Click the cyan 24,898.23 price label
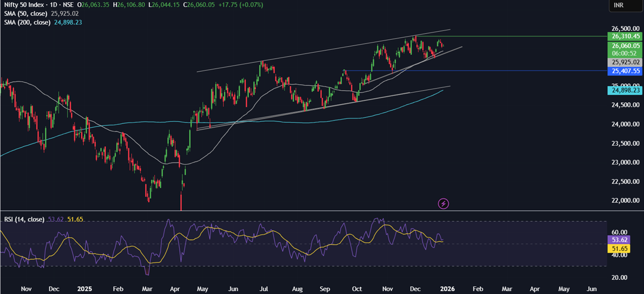The height and width of the screenshot is (294, 644). coord(623,90)
